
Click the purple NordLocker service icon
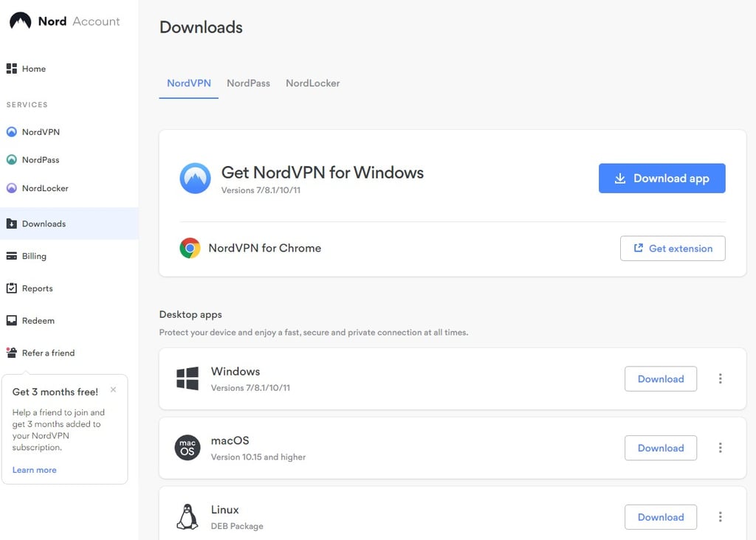(x=12, y=188)
